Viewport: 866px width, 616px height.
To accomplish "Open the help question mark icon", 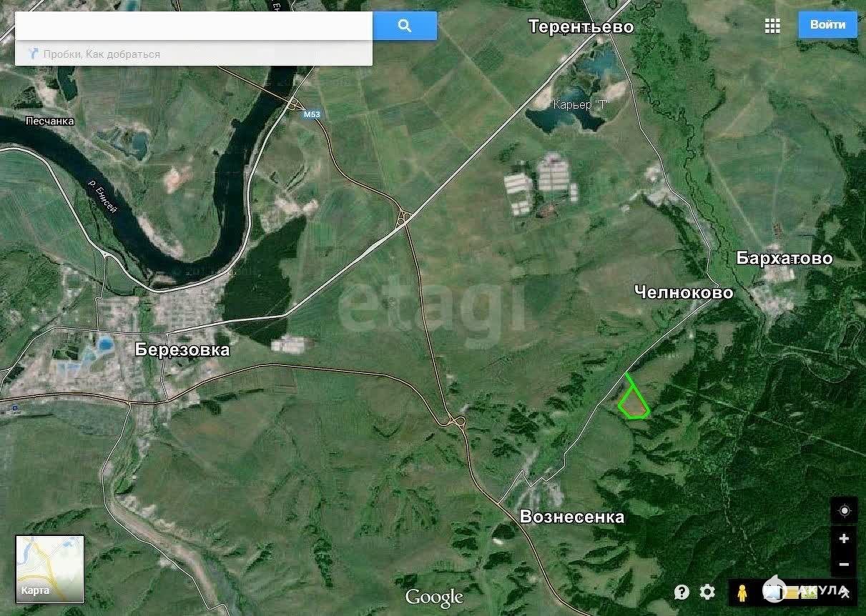I will click(x=682, y=592).
